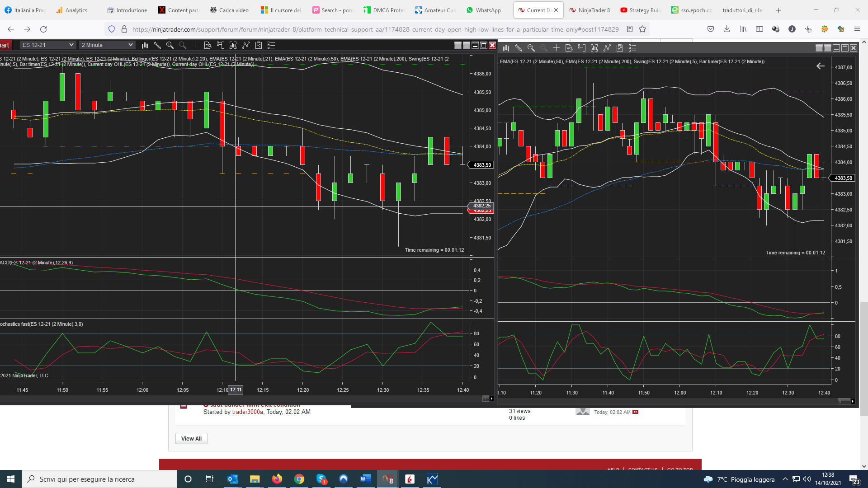Open the Indicators icon in left chart toolbar
The height and width of the screenshot is (488, 868).
click(246, 45)
